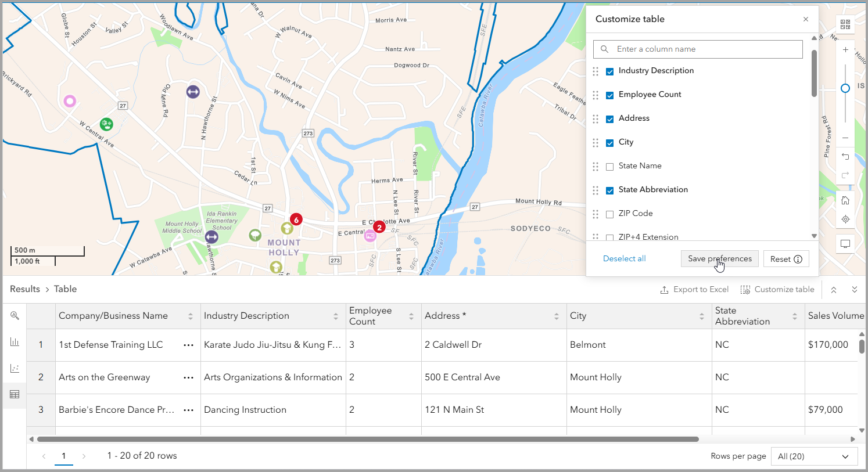The image size is (868, 472).
Task: Zoom in on the map with plus
Action: 845,50
